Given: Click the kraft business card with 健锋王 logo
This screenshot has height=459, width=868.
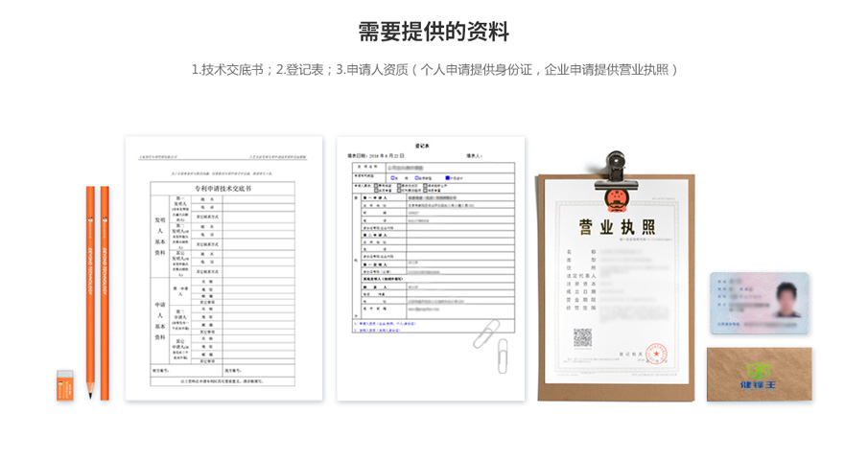Looking at the screenshot, I should [x=759, y=374].
